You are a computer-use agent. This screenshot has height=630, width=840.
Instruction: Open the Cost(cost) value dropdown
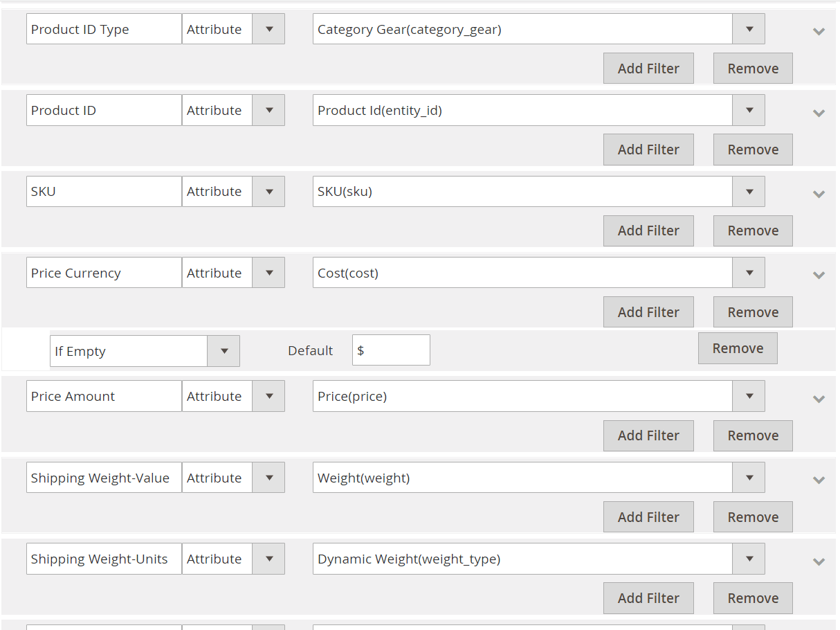click(x=538, y=273)
